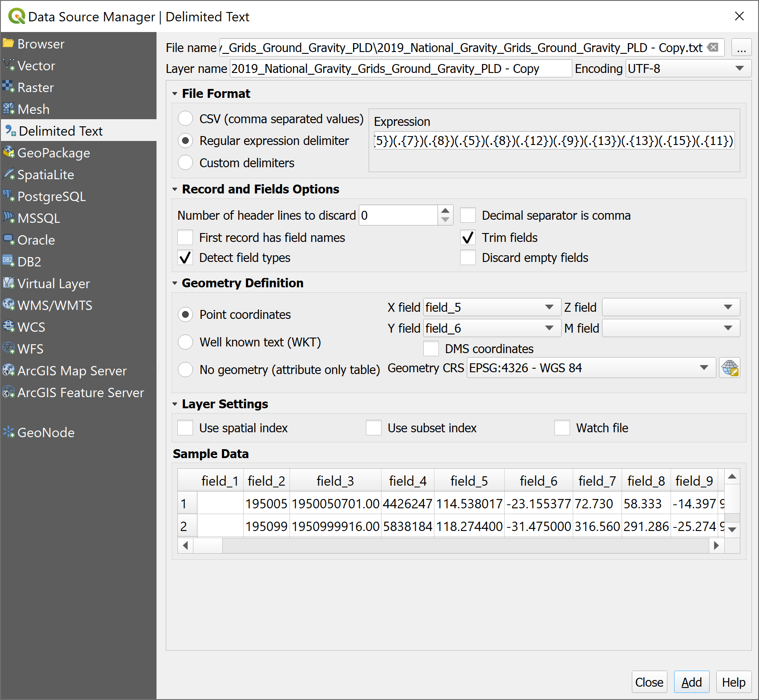Open the CRS selector globe icon

coord(729,368)
